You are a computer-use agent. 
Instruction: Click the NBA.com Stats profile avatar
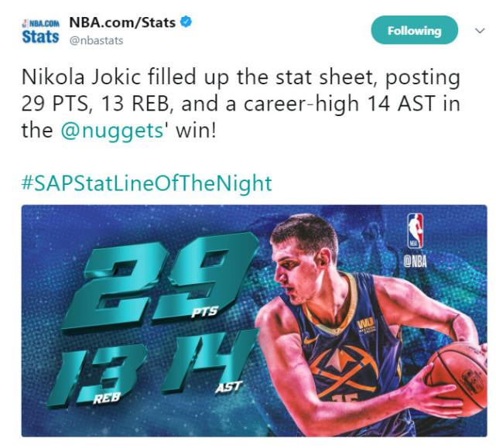pyautogui.click(x=40, y=31)
